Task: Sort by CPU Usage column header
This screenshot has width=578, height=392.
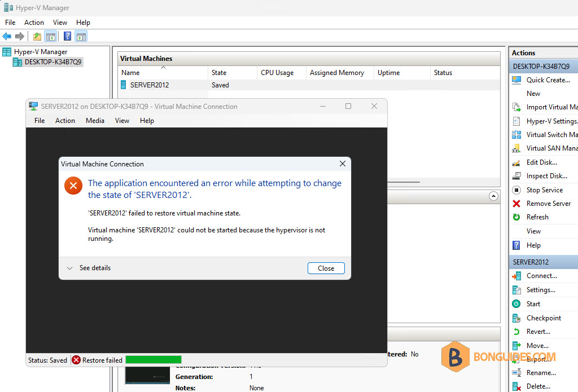Action: pyautogui.click(x=281, y=73)
